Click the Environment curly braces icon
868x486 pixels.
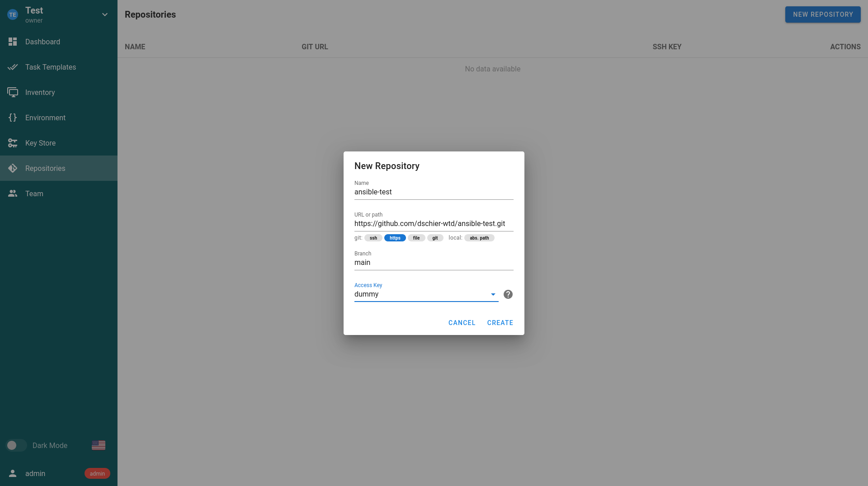[x=13, y=118]
